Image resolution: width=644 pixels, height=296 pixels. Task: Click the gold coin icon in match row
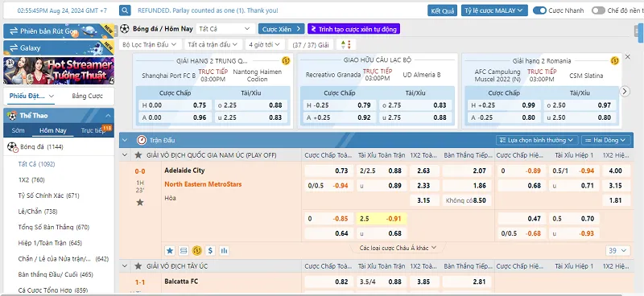[196, 250]
